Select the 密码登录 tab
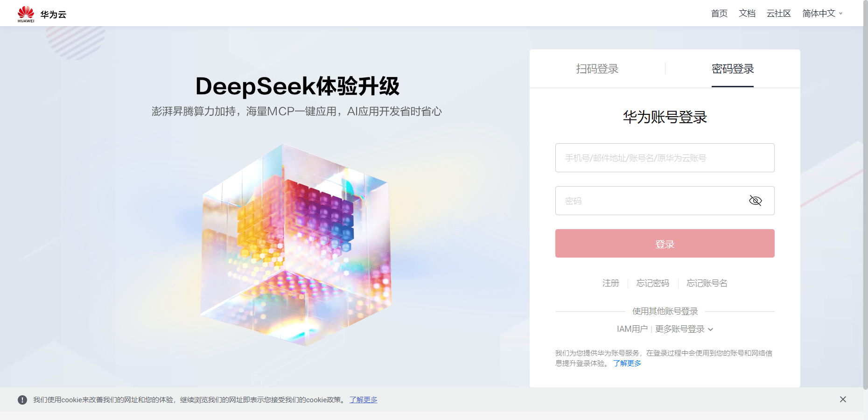This screenshot has width=868, height=420. [x=732, y=69]
